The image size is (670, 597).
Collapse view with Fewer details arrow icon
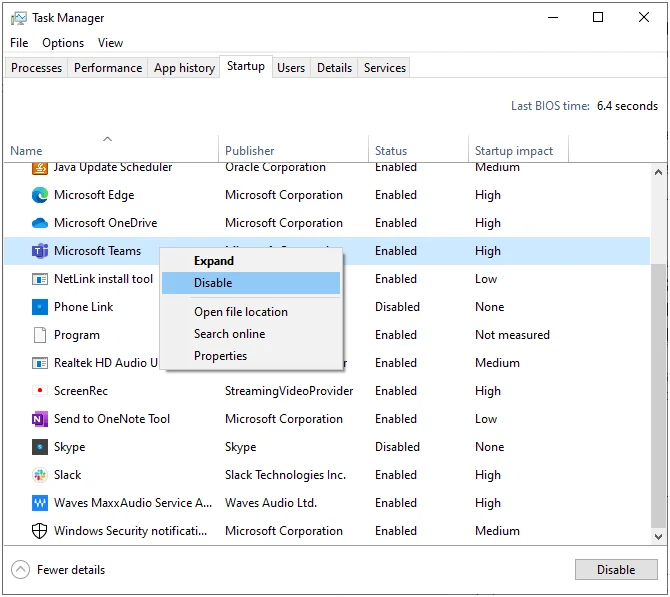(x=20, y=570)
